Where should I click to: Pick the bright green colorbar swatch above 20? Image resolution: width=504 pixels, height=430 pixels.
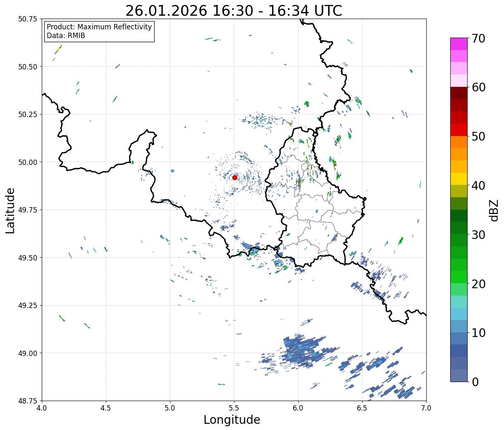point(459,277)
